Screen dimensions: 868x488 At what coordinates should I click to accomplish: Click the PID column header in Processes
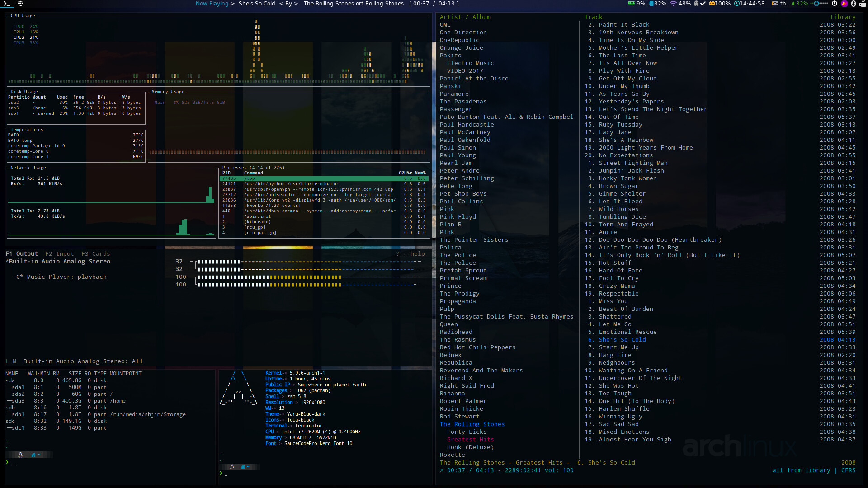226,173
